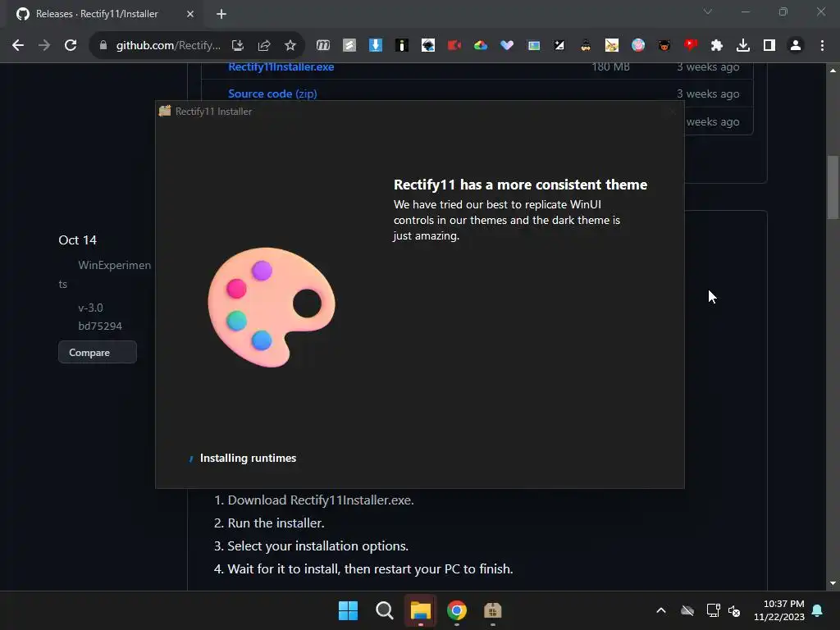
Task: Click 'Download Rectify11Installer.exe.' step text
Action: point(321,500)
